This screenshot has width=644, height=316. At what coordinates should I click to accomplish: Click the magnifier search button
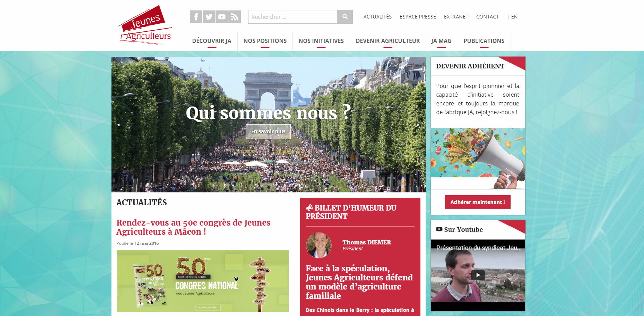click(x=345, y=17)
